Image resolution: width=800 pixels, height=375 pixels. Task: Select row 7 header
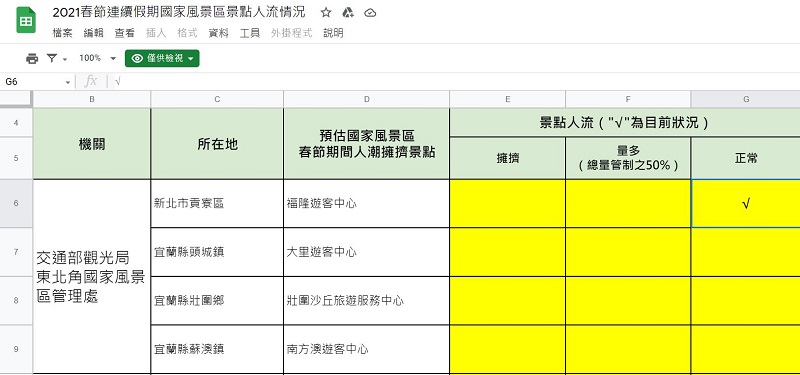click(16, 252)
